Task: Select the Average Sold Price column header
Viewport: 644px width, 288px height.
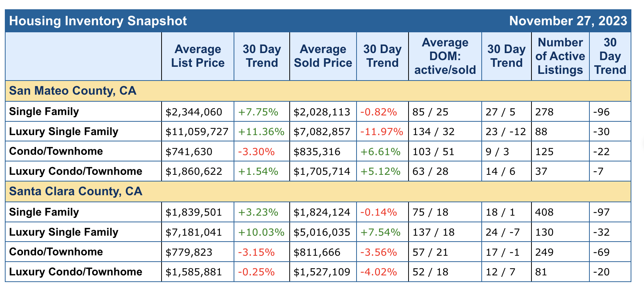Action: tap(323, 56)
